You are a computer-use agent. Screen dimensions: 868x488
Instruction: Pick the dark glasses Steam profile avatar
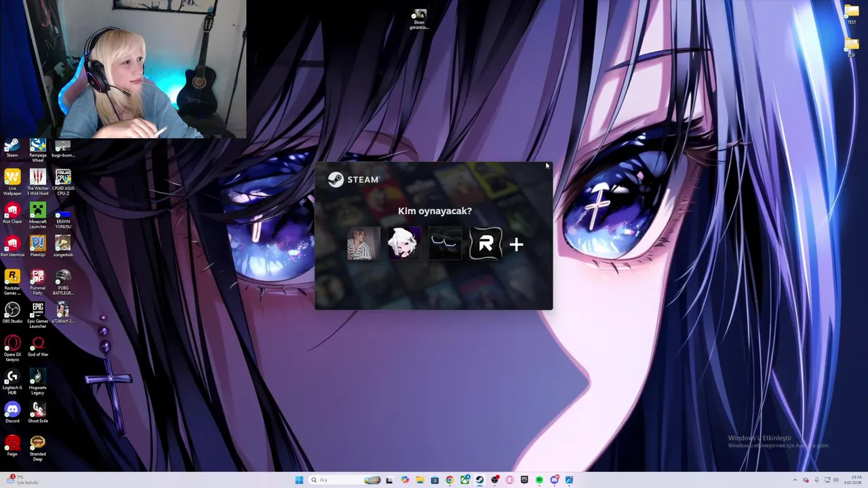pos(445,244)
